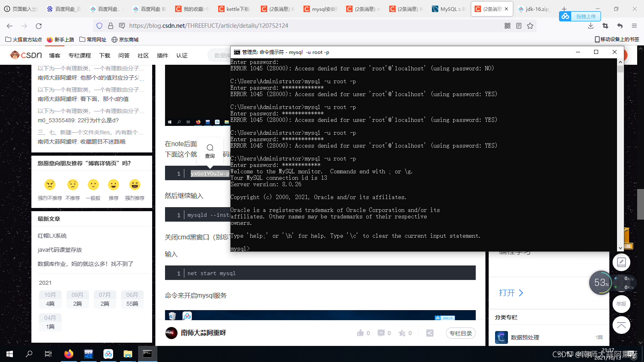The image size is (644, 362).
Task: Select the not recommend face
Action: (73, 185)
